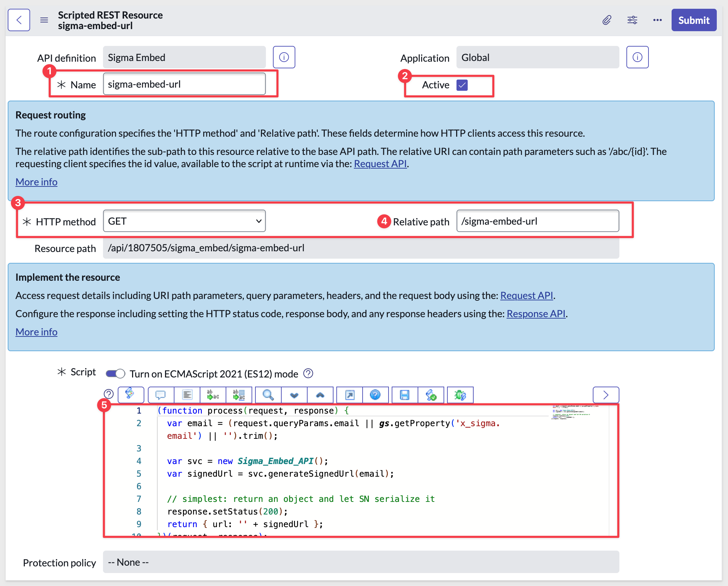Open the Response API link

coord(536,314)
